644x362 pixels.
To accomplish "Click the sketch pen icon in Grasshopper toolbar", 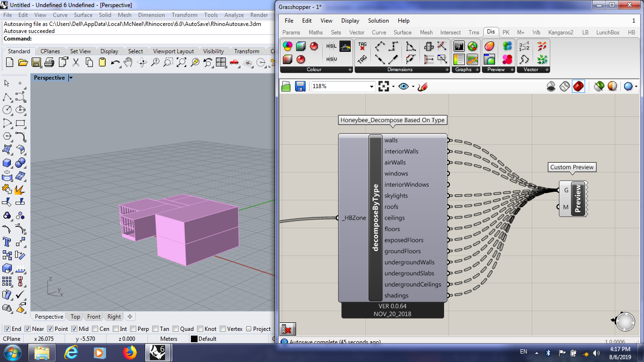I will 423,86.
